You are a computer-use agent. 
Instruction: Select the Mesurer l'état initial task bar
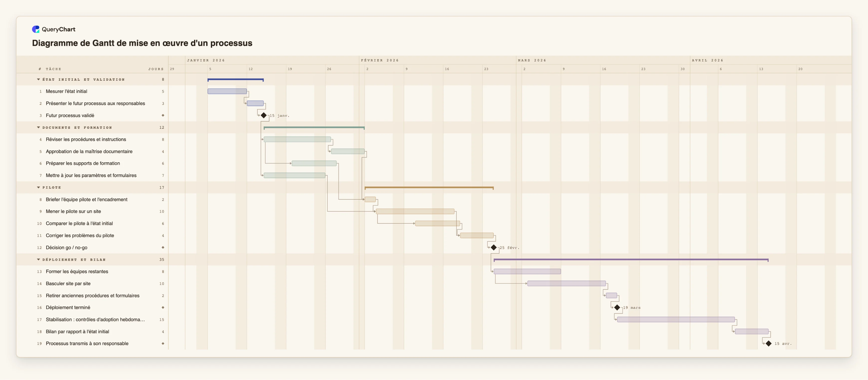point(227,91)
